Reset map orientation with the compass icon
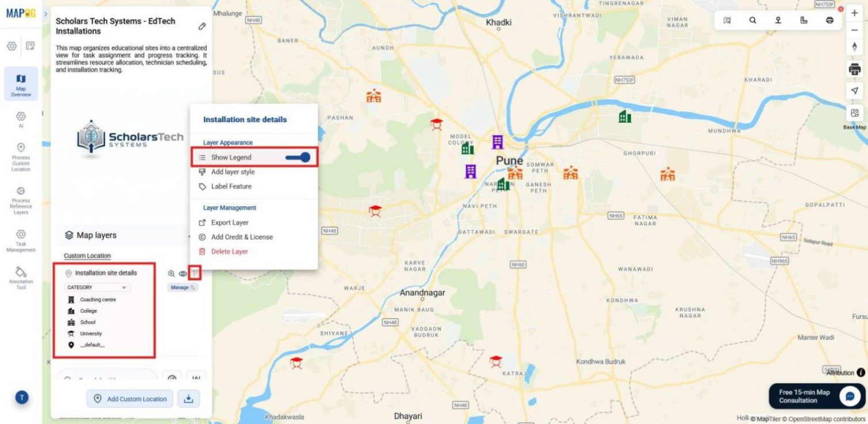 (854, 48)
